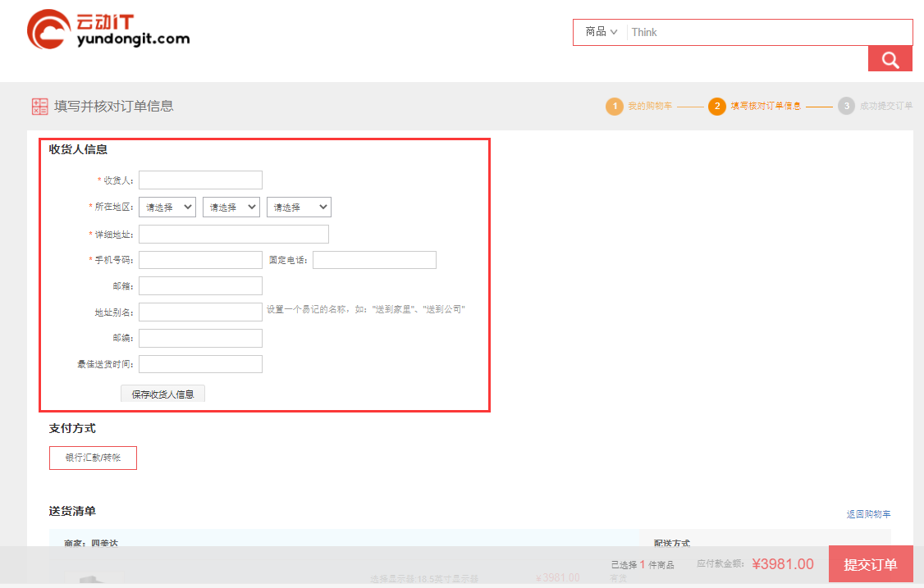The image size is (924, 588).
Task: Click the yundongit.com logo
Action: pyautogui.click(x=107, y=30)
